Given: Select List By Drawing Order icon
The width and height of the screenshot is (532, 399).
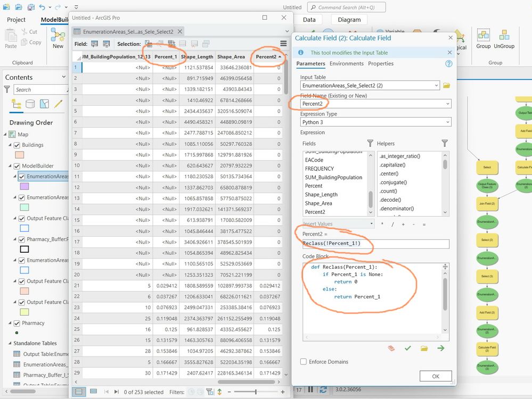Looking at the screenshot, I should 17,104.
